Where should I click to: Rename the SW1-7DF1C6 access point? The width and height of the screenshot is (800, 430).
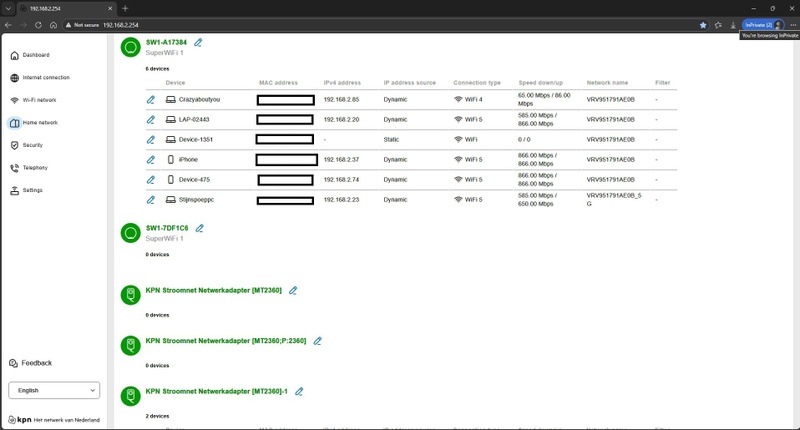tap(199, 229)
